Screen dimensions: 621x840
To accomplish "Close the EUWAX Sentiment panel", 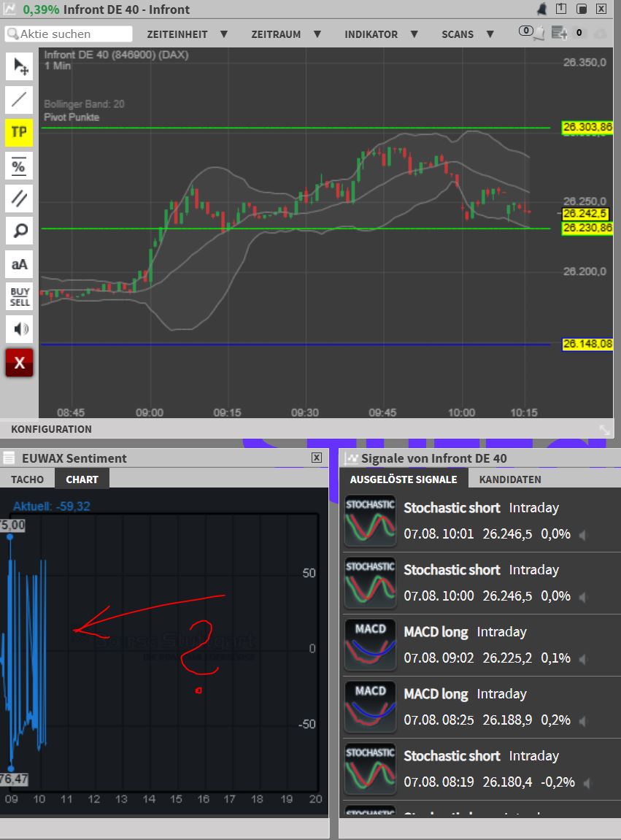I will click(317, 458).
